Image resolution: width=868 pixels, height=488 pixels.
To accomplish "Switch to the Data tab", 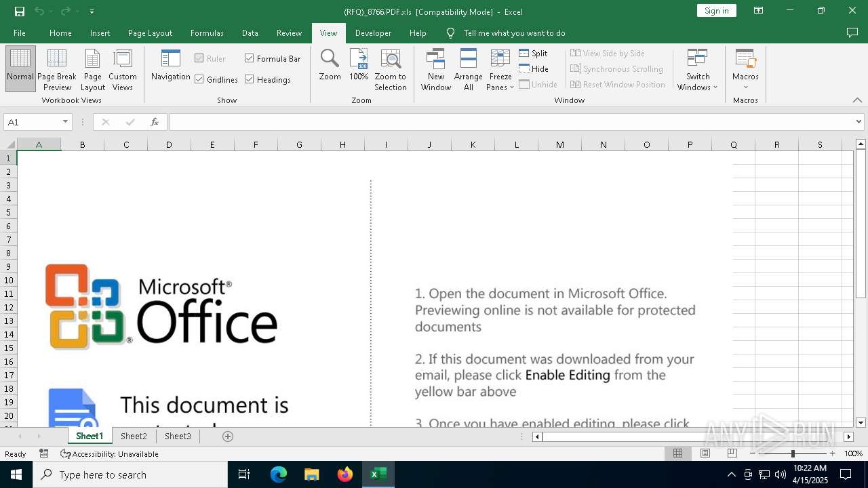I will [250, 33].
